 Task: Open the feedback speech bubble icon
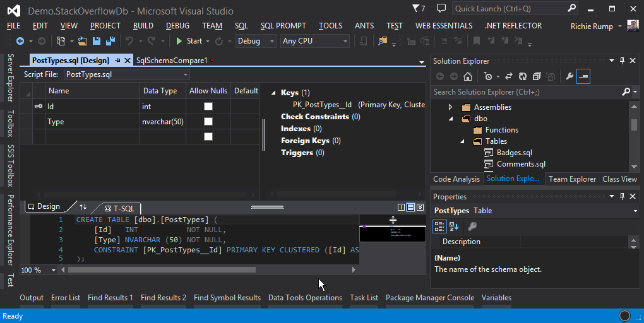[x=441, y=8]
